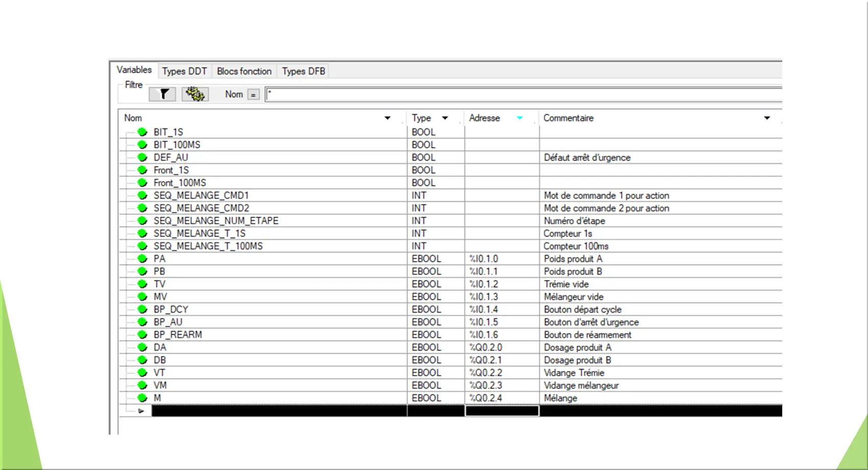Click comment 'Trémie vide'

(x=566, y=284)
